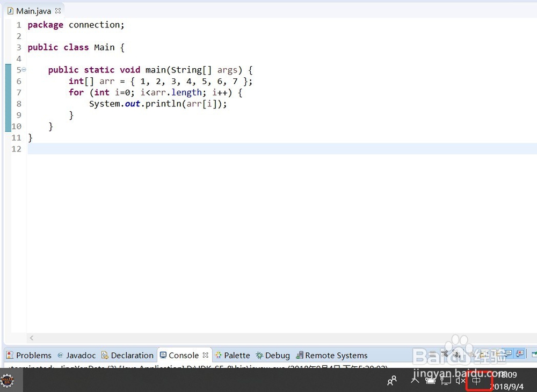This screenshot has width=537, height=392.
Task: Click the closing brace on line 11
Action: (x=30, y=137)
